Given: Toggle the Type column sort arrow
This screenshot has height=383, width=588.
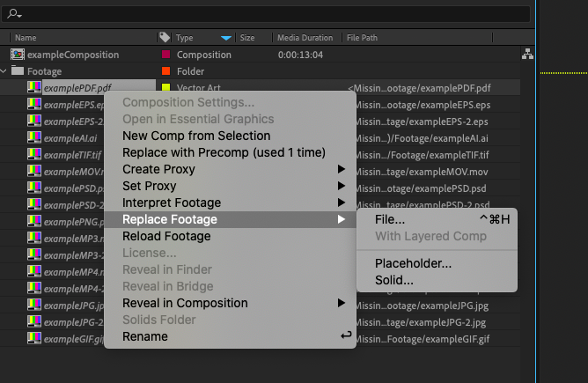Looking at the screenshot, I should click(x=226, y=38).
